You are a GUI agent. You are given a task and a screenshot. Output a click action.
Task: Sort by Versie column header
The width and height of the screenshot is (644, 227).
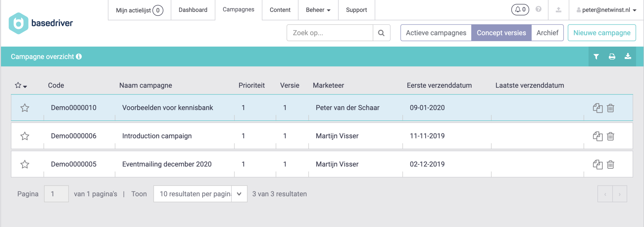tap(290, 85)
